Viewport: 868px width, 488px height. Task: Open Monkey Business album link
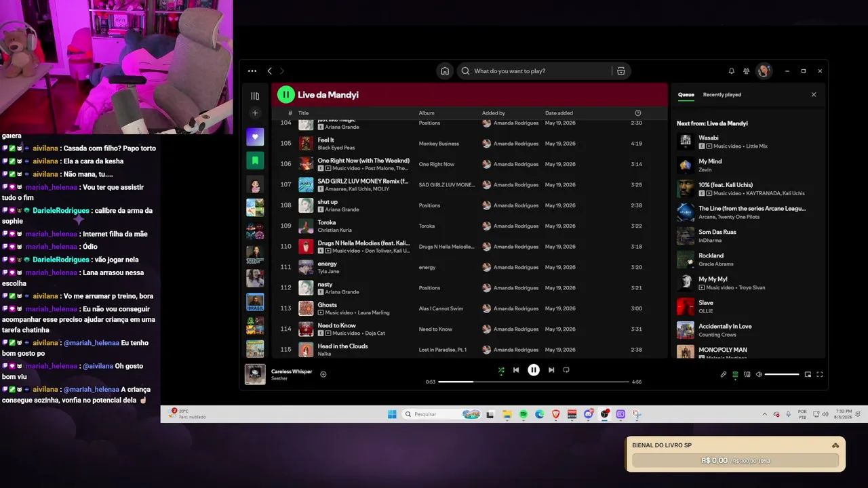pos(439,144)
